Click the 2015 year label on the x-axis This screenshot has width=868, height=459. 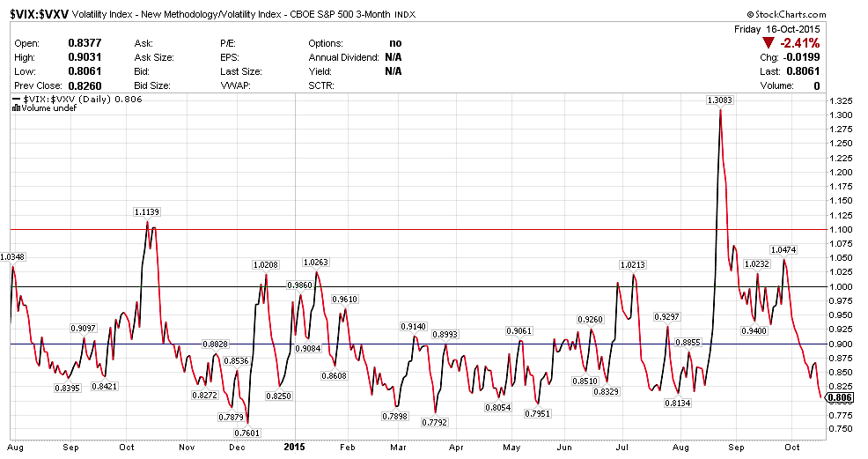295,447
